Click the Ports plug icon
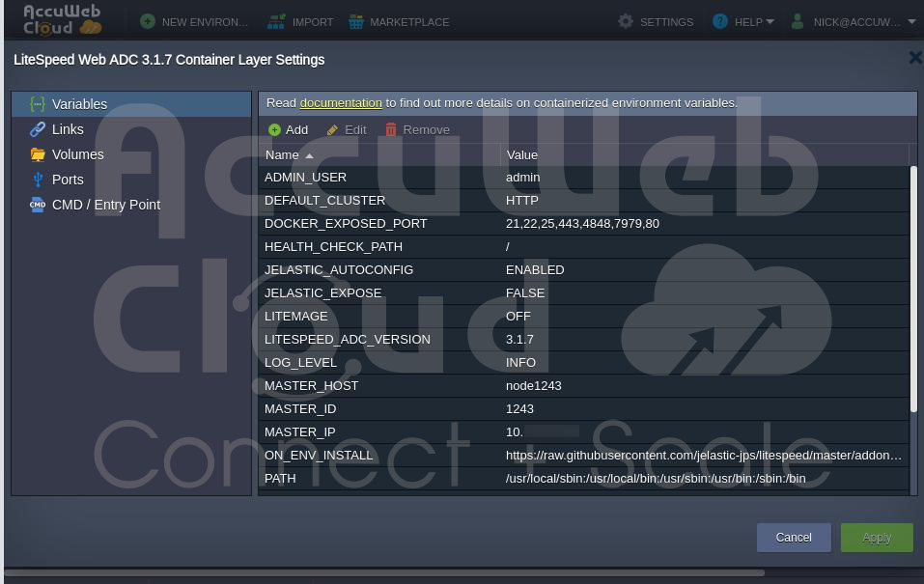The width and height of the screenshot is (924, 584). tap(38, 180)
